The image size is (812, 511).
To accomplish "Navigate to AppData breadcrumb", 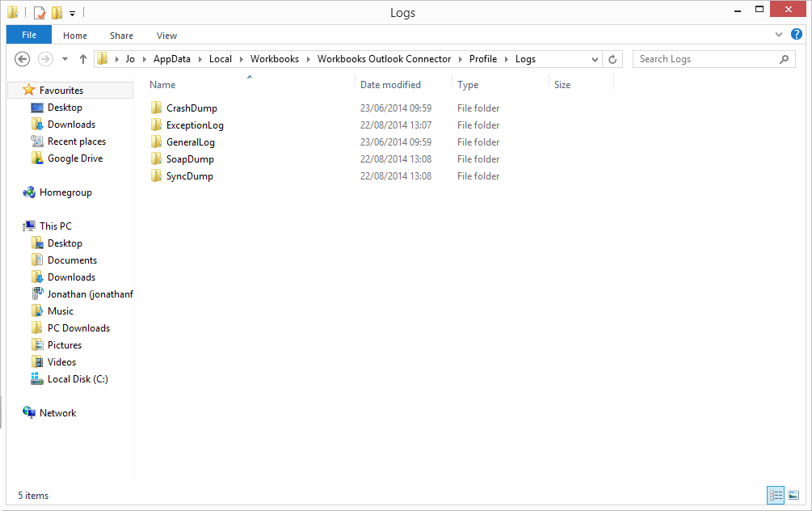I will click(x=172, y=59).
